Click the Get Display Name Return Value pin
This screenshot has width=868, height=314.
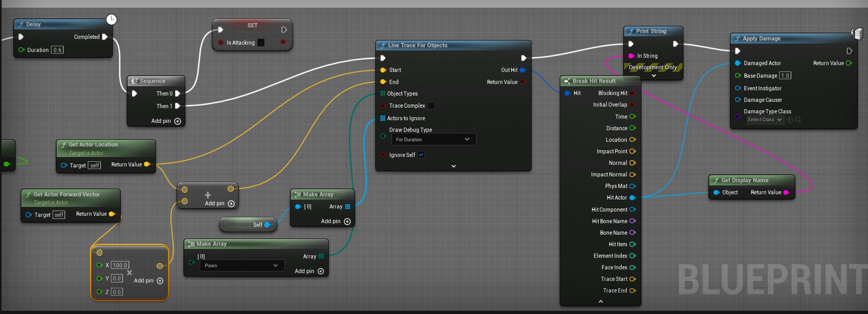click(787, 193)
